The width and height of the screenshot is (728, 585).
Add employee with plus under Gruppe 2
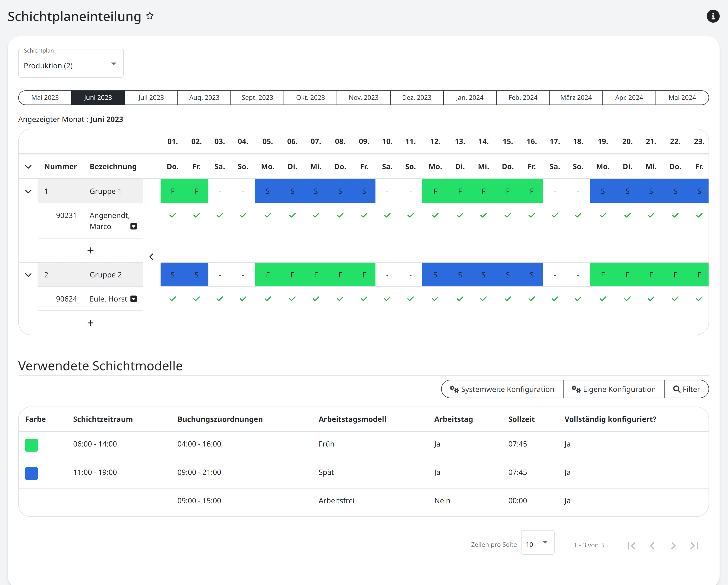tap(90, 323)
